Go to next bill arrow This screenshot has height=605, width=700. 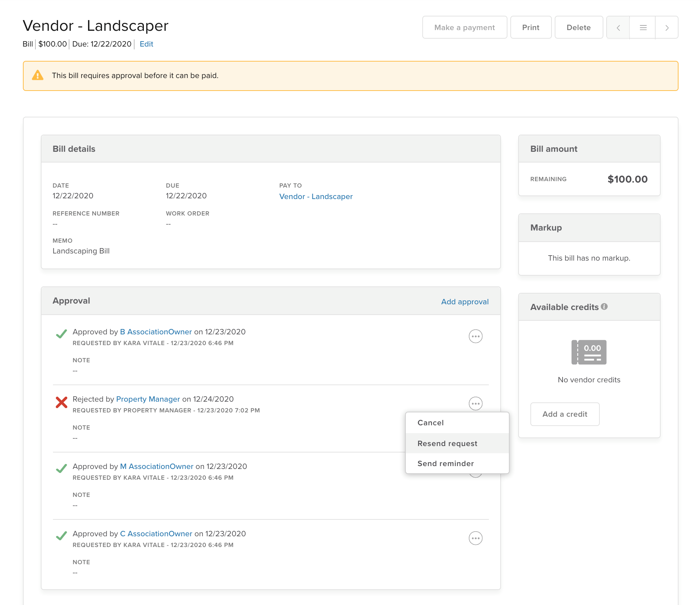pos(667,28)
